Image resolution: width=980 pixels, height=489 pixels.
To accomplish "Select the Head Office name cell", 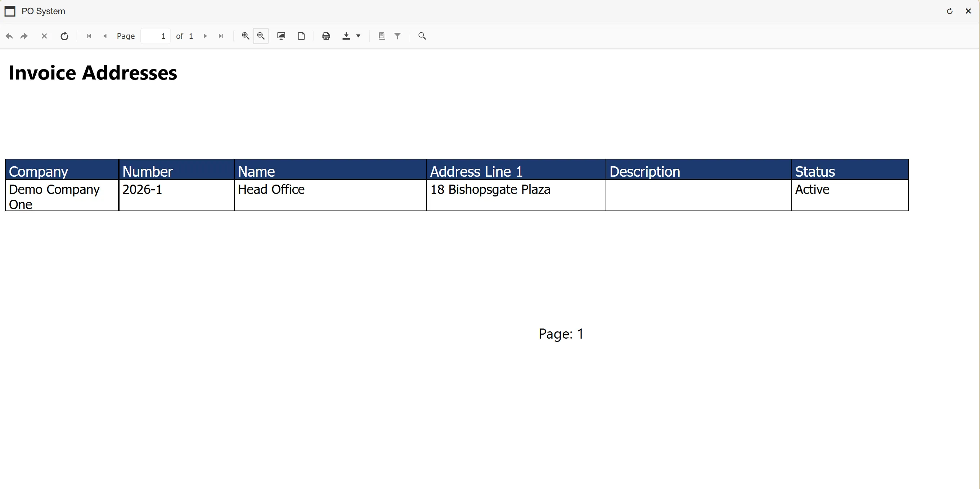I will point(330,195).
